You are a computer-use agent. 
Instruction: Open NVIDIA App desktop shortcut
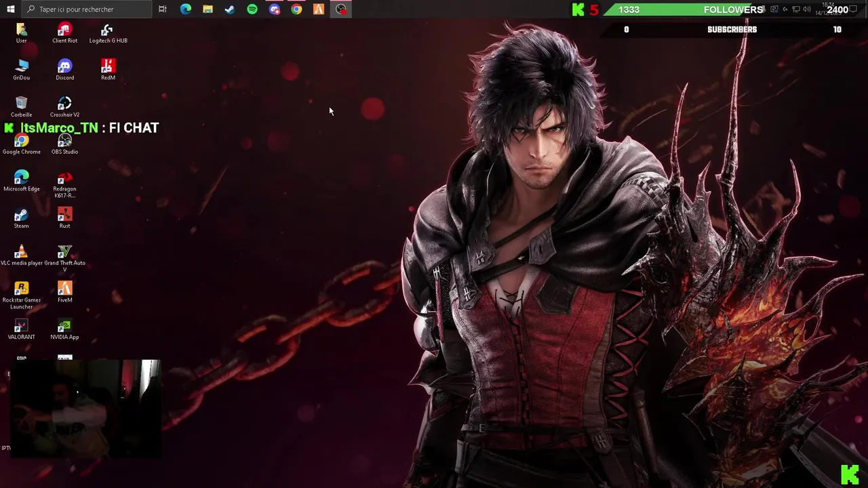(x=64, y=329)
